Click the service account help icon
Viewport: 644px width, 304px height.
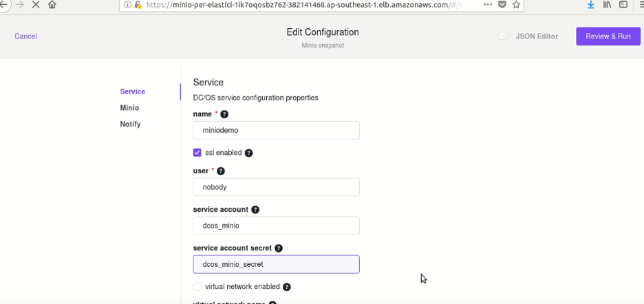255,210
